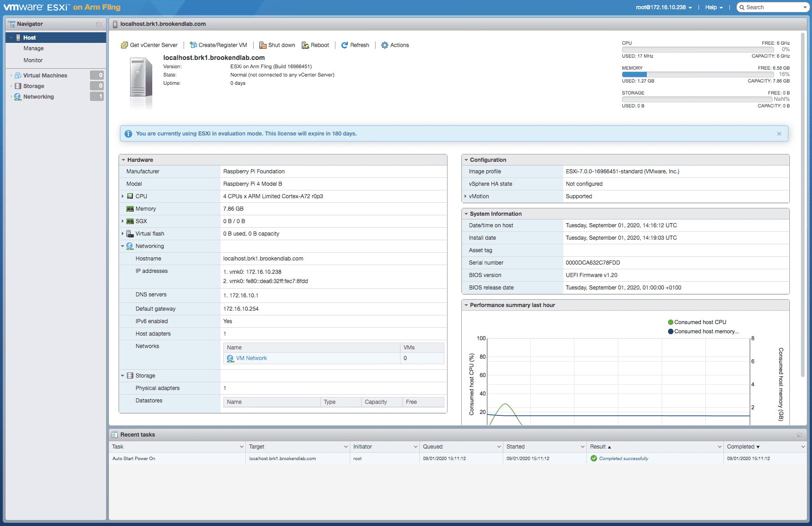Click the Storage usage bar

pos(697,100)
